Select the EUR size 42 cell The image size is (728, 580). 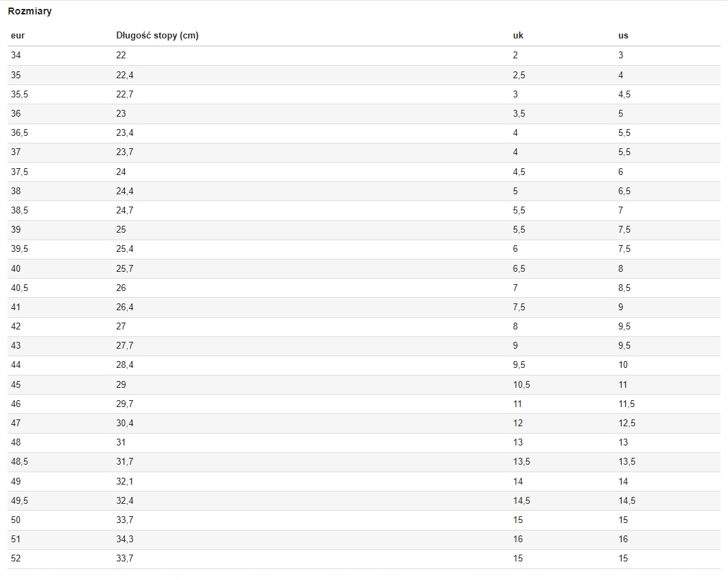[16, 327]
